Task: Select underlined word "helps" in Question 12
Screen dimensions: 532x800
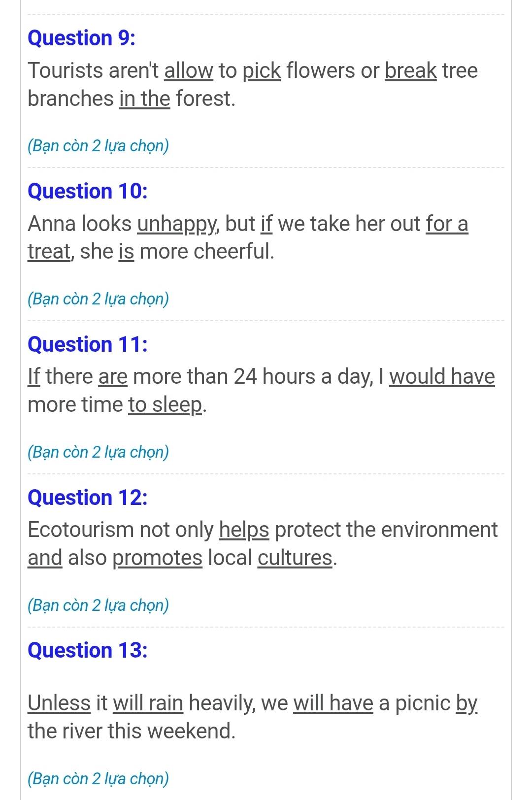Action: pos(244,530)
